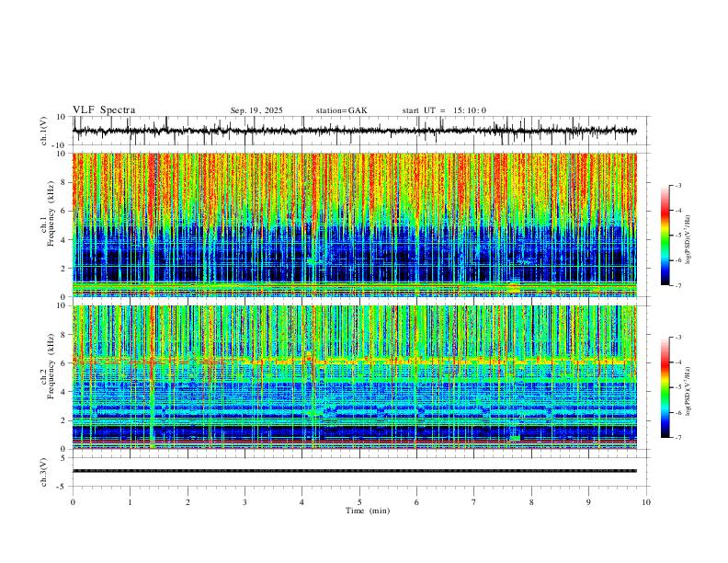Click time axis tick label "6"
This screenshot has height=563, width=728.
coord(416,502)
